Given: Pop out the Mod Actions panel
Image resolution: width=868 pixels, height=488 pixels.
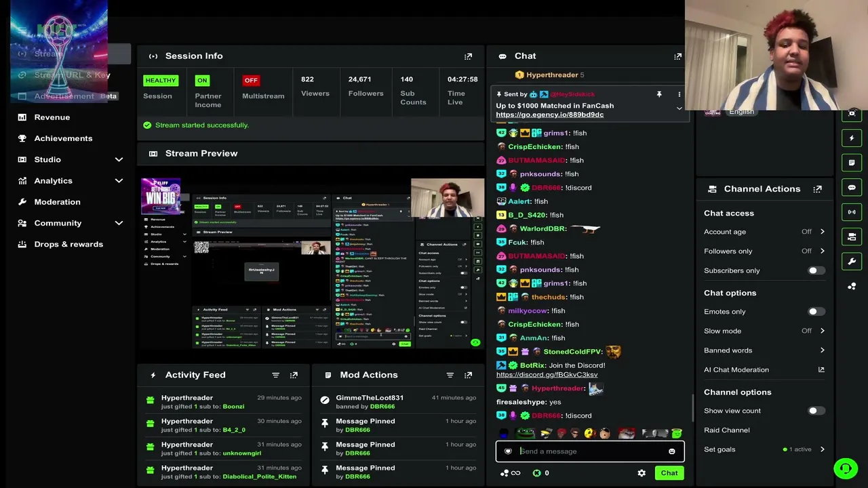Looking at the screenshot, I should point(468,375).
